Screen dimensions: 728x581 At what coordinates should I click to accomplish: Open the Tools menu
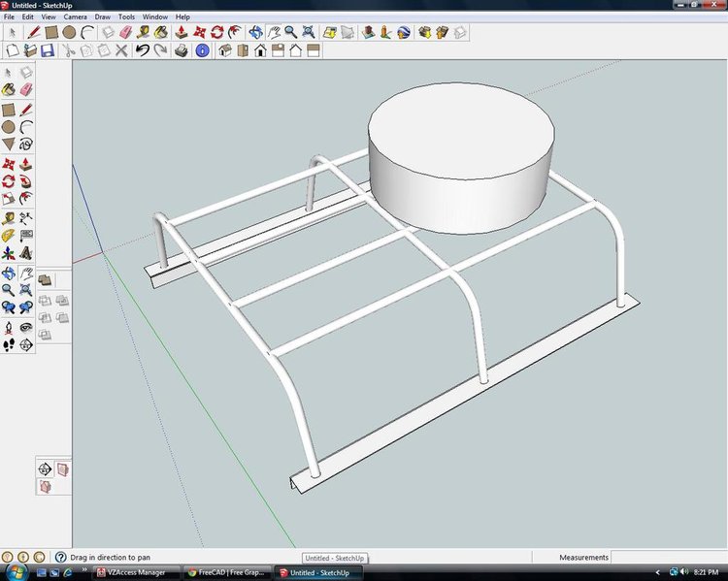click(126, 16)
